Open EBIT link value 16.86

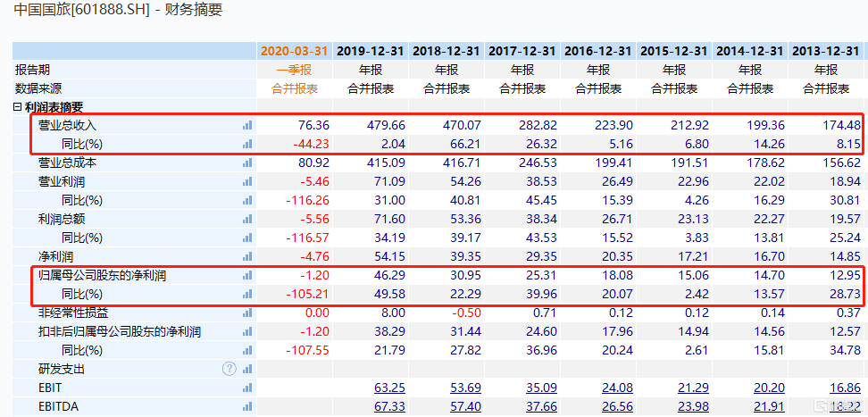[x=846, y=388]
